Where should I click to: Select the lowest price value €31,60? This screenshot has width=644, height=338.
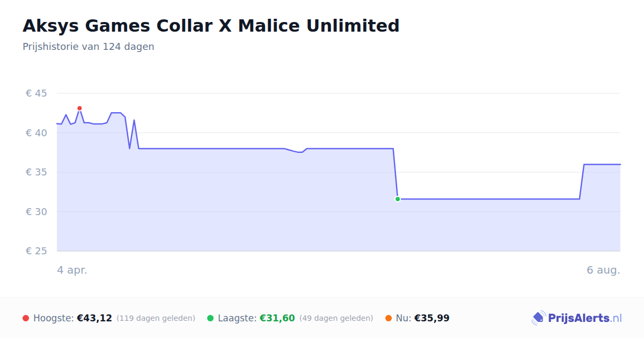(277, 318)
